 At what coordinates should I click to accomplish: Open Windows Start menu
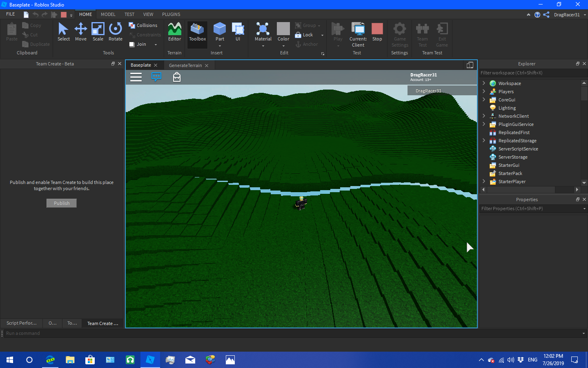(x=10, y=360)
